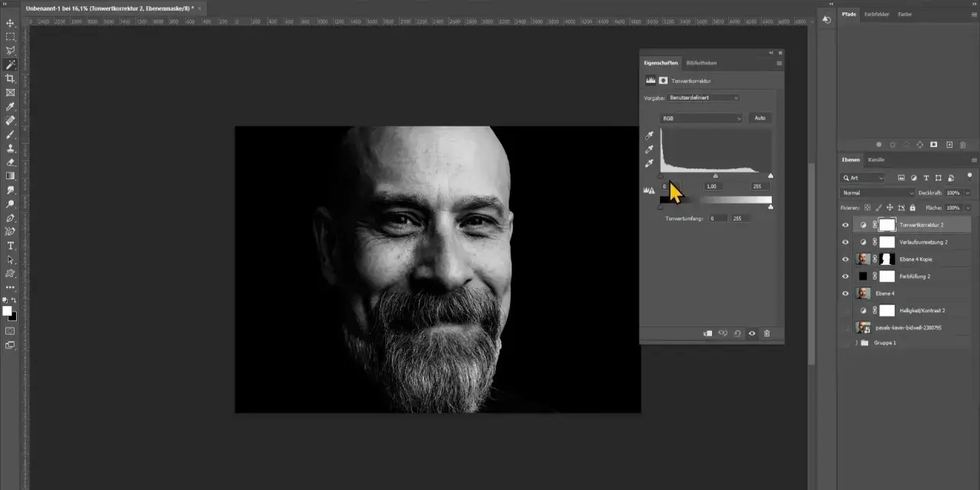Image resolution: width=980 pixels, height=490 pixels.
Task: Clip adjustment to layer icon in Properties
Action: 707,333
